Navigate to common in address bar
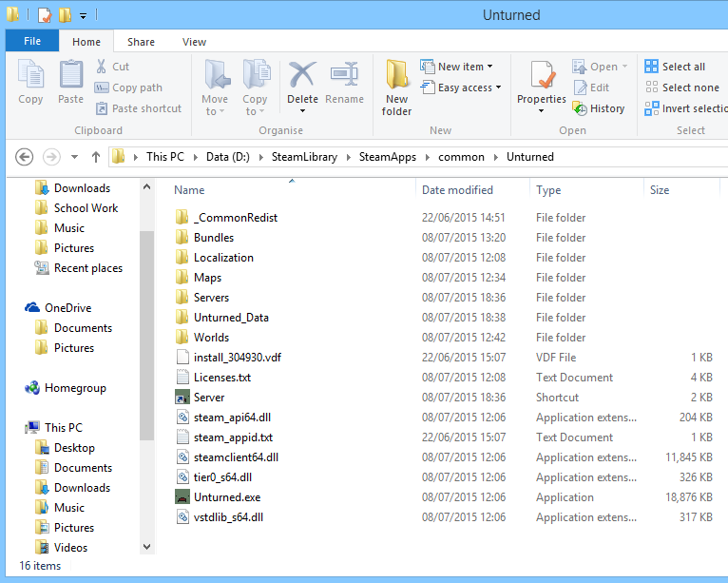728x583 pixels. click(461, 157)
